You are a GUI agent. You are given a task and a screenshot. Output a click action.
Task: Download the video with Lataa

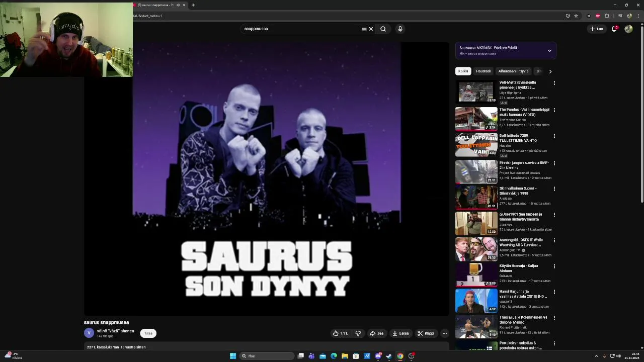pyautogui.click(x=400, y=333)
